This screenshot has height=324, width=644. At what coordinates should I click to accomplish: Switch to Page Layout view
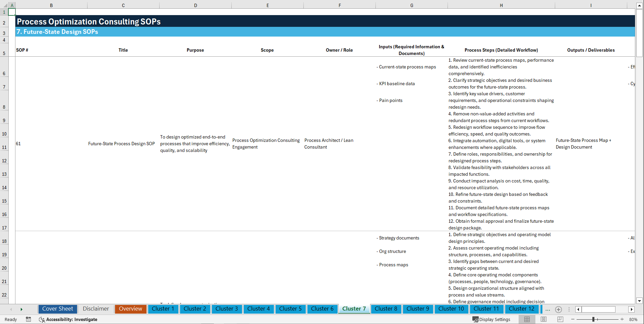click(544, 319)
